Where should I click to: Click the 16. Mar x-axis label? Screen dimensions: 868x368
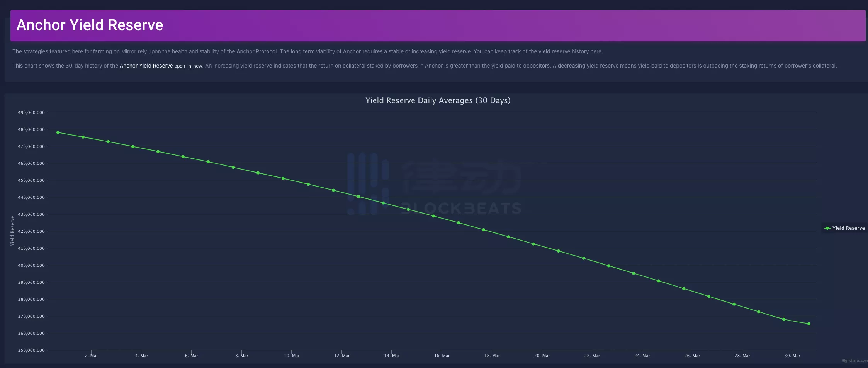[x=442, y=356]
